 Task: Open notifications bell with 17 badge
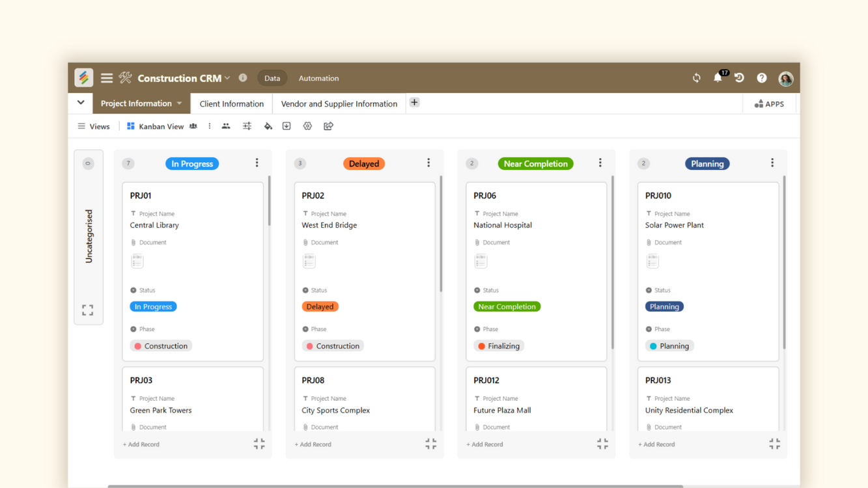718,77
